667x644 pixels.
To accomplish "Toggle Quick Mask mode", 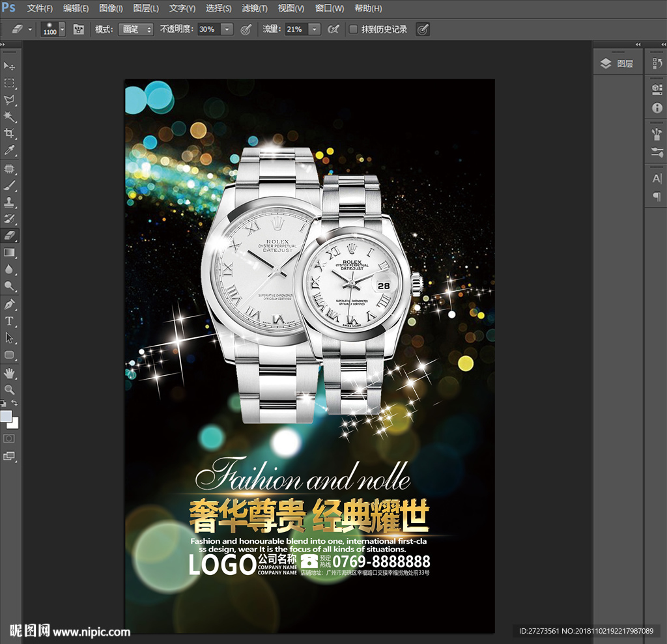I will pyautogui.click(x=9, y=438).
